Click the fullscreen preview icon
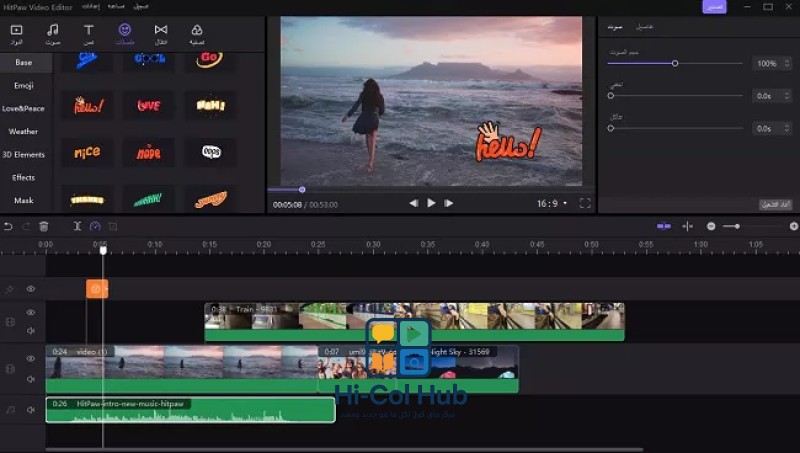Viewport: 800px width, 453px height. [x=585, y=203]
